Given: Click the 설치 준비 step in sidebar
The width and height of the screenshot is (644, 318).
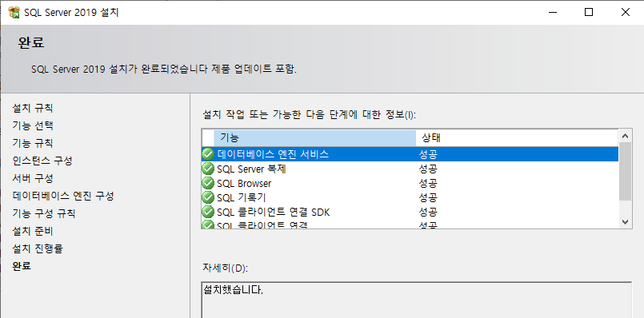Looking at the screenshot, I should 33,231.
